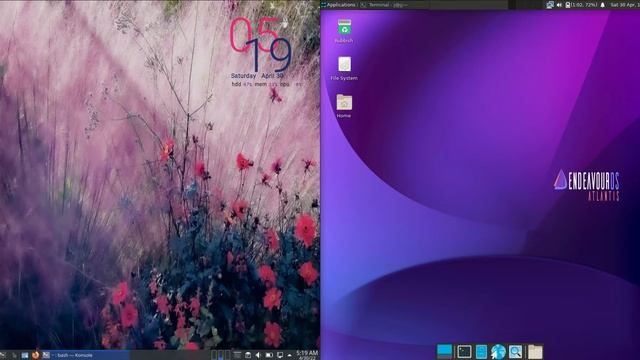Click the Firefox icon in the KDE taskbar

pos(36,355)
